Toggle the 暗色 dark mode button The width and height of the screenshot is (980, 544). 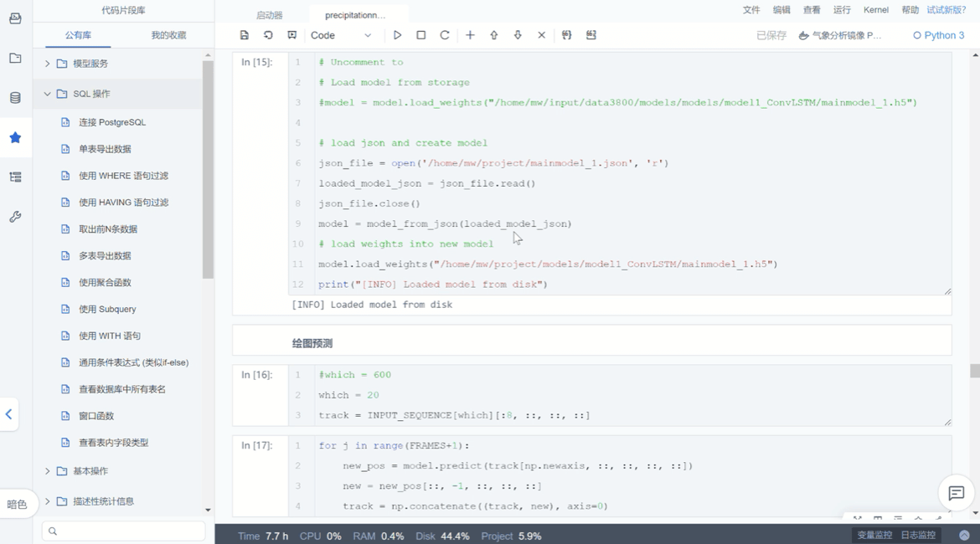pos(17,505)
